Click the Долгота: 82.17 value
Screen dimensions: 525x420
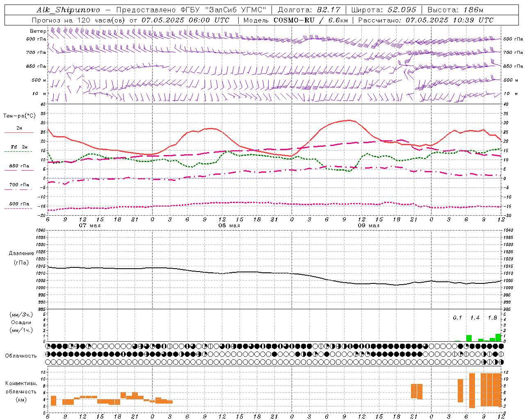[309, 10]
